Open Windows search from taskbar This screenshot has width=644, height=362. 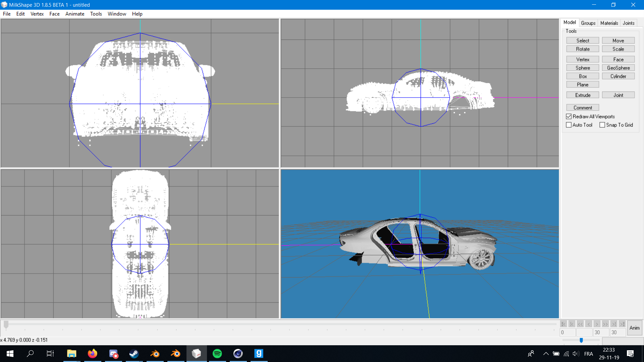point(30,354)
